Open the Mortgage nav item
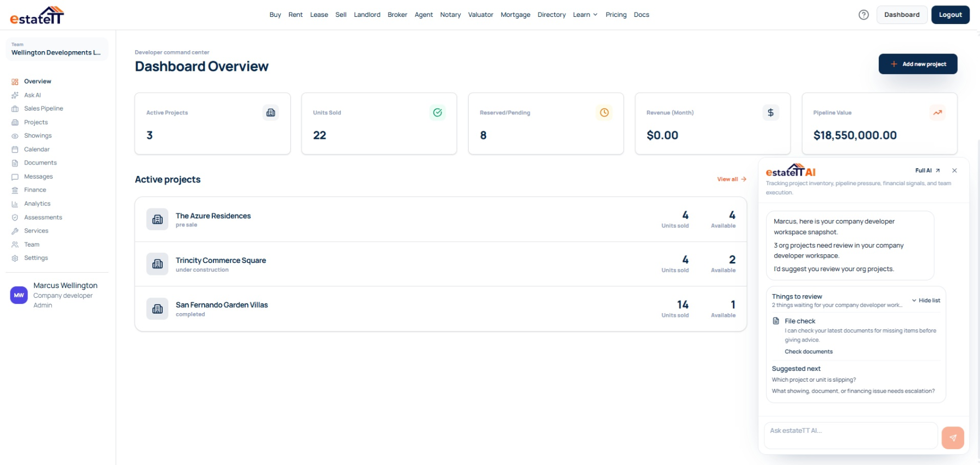This screenshot has height=465, width=980. pyautogui.click(x=515, y=15)
